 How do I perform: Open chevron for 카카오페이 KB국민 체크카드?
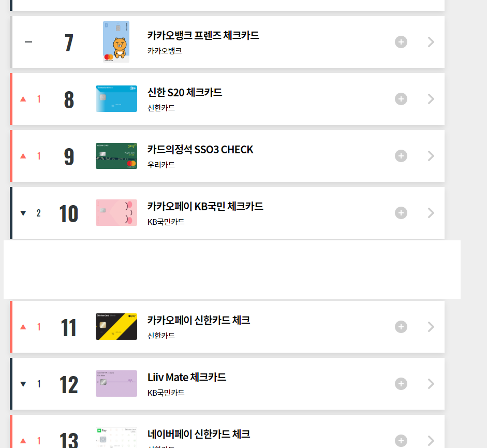tap(431, 213)
